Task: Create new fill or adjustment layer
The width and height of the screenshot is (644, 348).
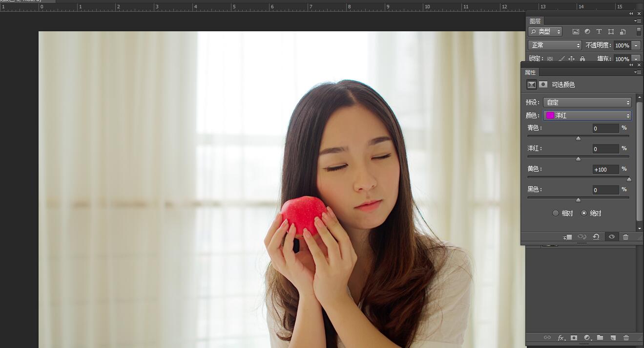Action: pyautogui.click(x=587, y=338)
